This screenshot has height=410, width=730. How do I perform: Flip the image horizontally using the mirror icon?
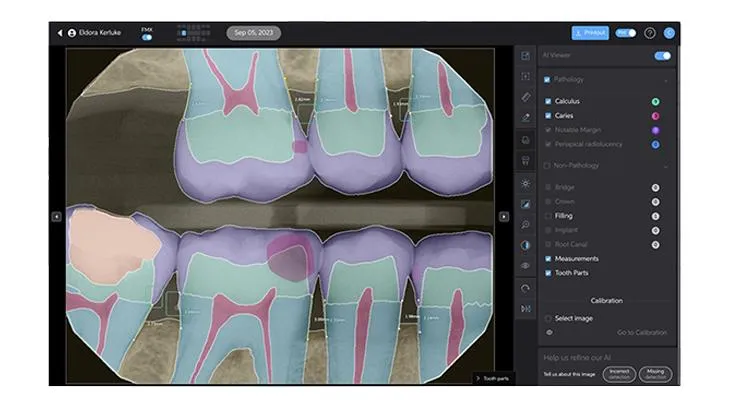525,309
